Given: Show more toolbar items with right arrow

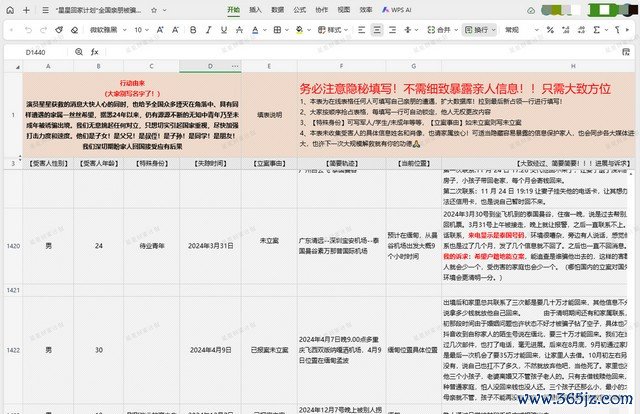Looking at the screenshot, I should pos(627,30).
